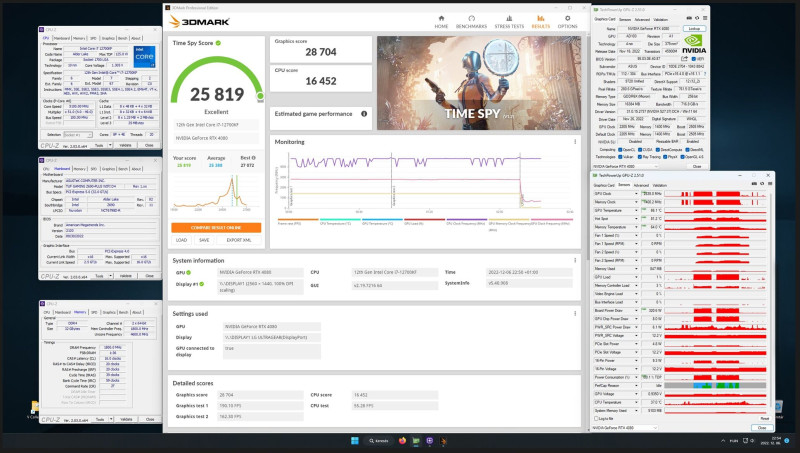This screenshot has width=800, height=453.
Task: Click teal CPU Temperature legend swatch
Action: click(x=340, y=220)
